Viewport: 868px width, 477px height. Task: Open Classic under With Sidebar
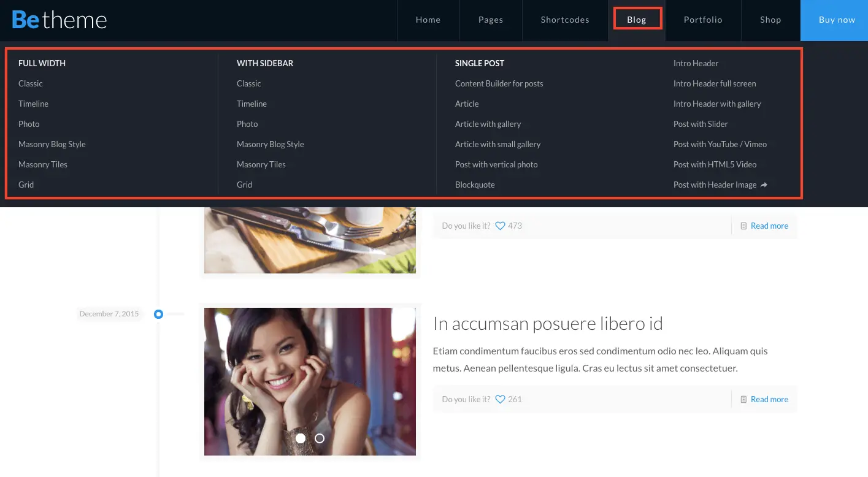point(249,83)
